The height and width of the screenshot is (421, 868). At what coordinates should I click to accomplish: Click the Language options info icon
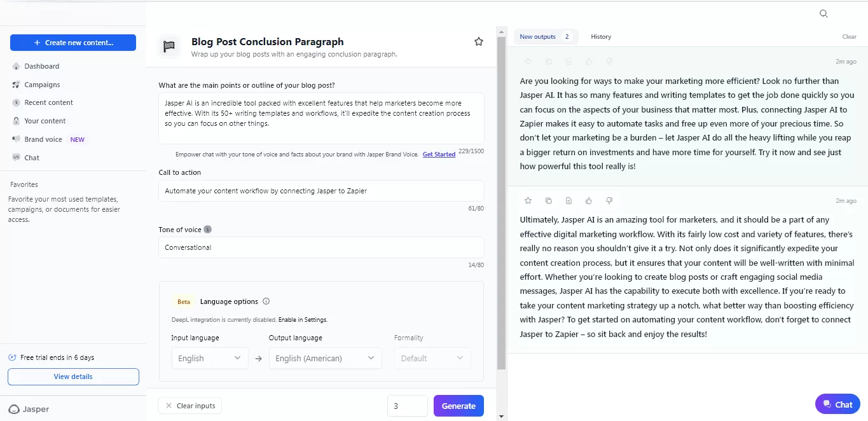266,301
